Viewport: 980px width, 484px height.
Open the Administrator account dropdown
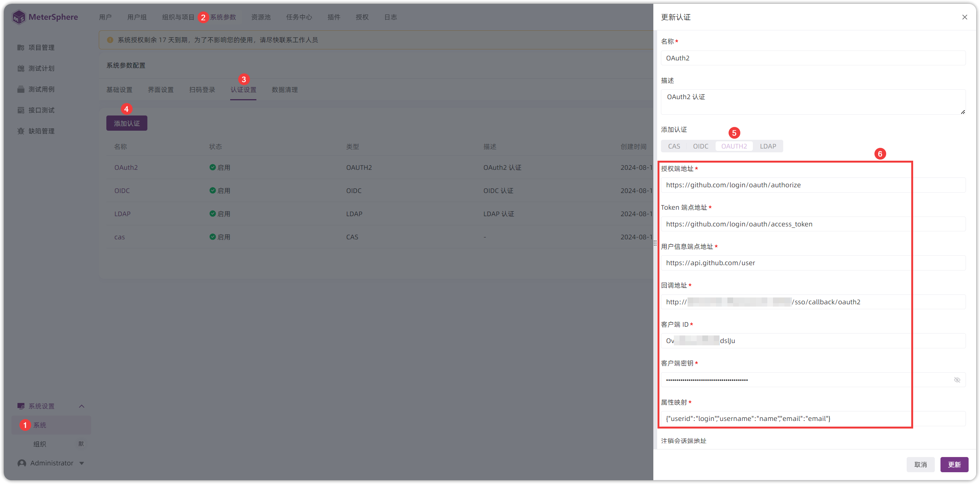pyautogui.click(x=81, y=463)
